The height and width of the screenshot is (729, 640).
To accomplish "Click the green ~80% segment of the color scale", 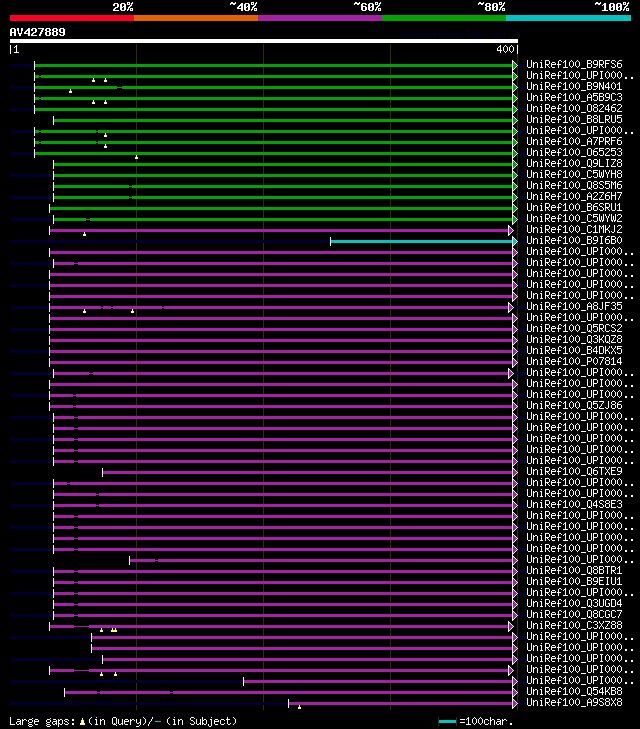I will coord(444,18).
